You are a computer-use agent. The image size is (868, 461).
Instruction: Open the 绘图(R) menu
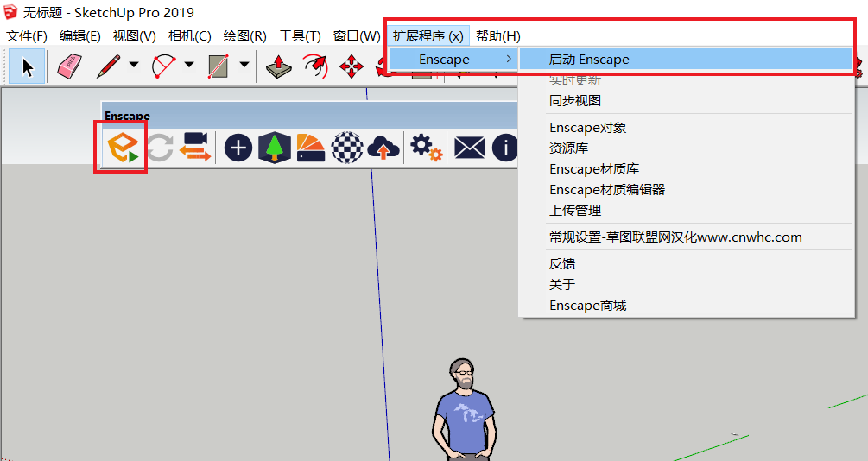click(245, 36)
